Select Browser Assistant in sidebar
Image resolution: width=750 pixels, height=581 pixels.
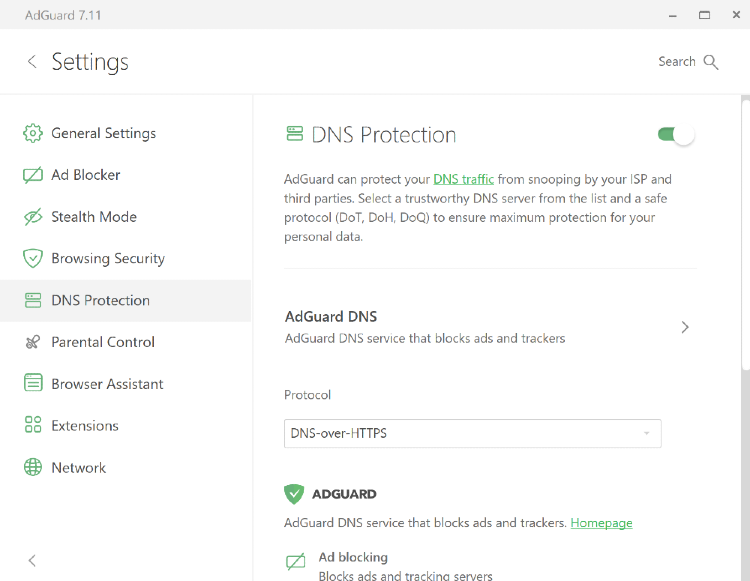(125, 384)
